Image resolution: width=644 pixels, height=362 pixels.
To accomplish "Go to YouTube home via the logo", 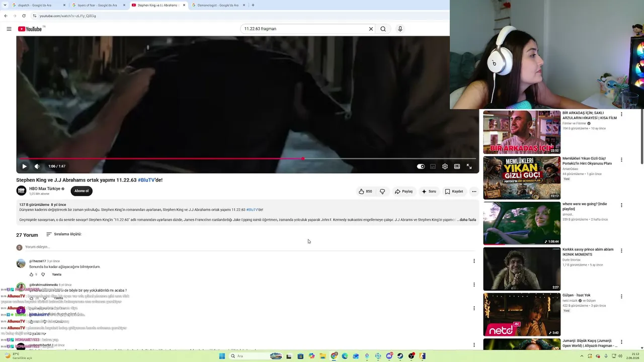I will click(x=30, y=29).
